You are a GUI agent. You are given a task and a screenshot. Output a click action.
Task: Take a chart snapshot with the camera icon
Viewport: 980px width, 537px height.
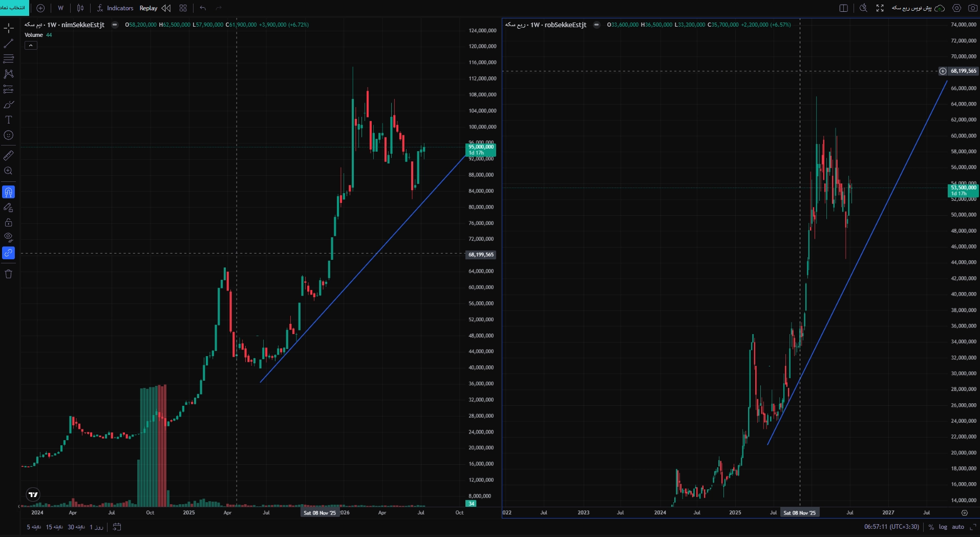tap(972, 8)
